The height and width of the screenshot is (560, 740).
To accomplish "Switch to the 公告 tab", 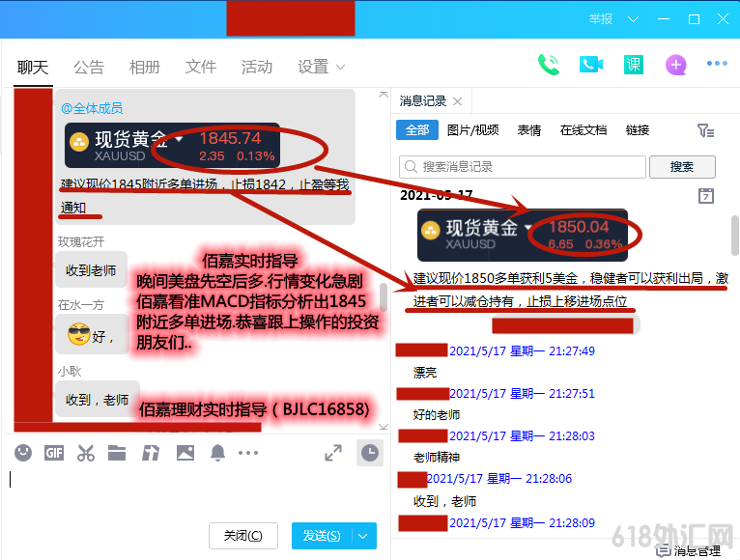I will point(89,67).
